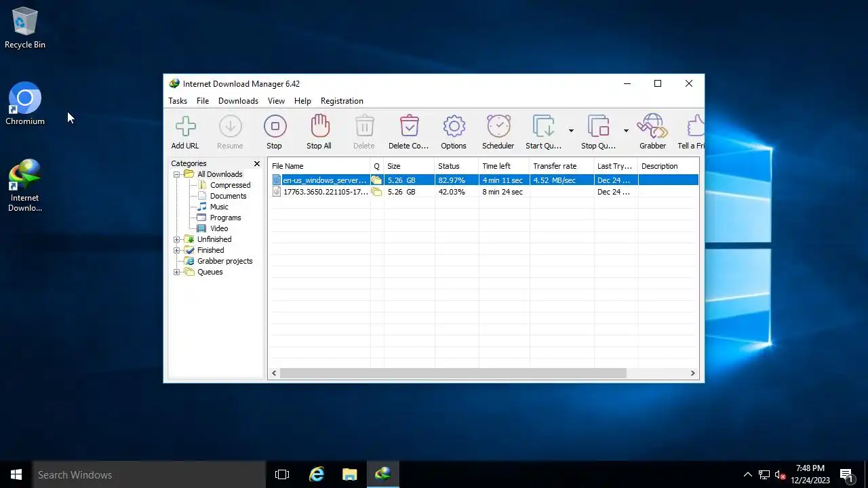Click the 8 min 24 sec cell
This screenshot has height=488, width=868.
click(502, 192)
